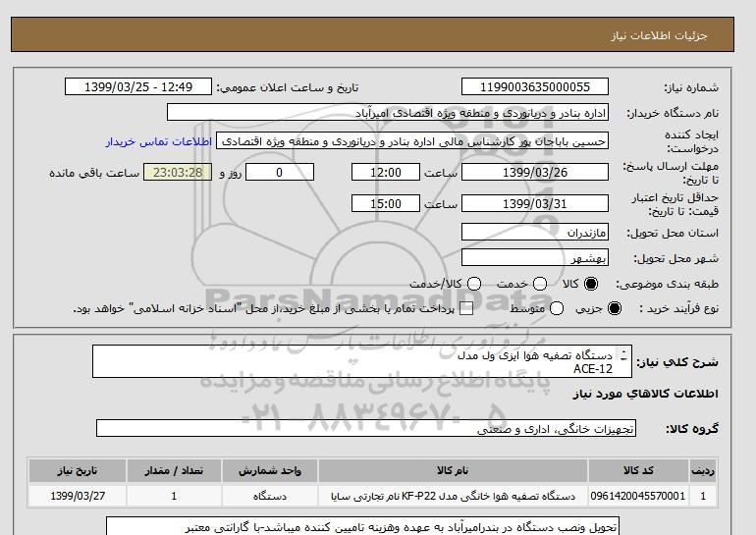Click the description box scroll stepper arrows
This screenshot has height=535, width=756.
623,355
